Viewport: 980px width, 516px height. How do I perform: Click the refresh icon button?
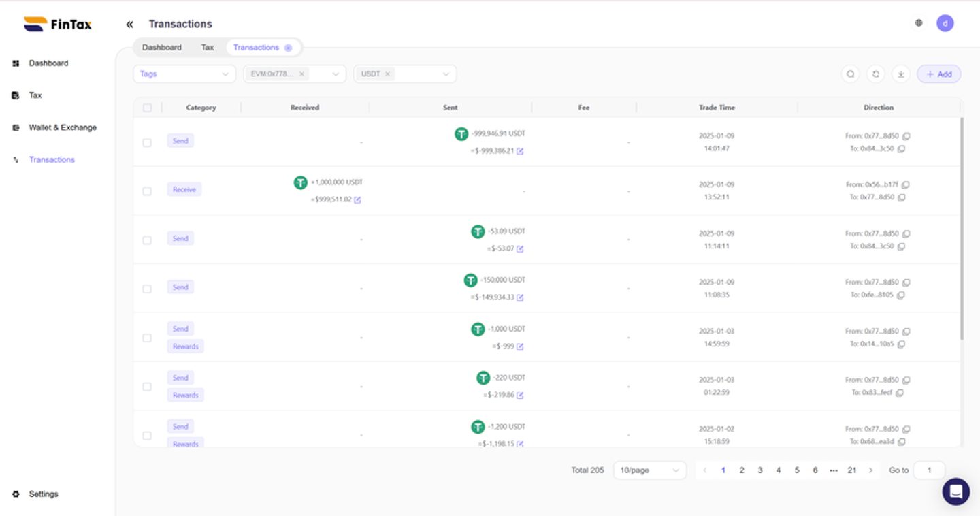(876, 74)
